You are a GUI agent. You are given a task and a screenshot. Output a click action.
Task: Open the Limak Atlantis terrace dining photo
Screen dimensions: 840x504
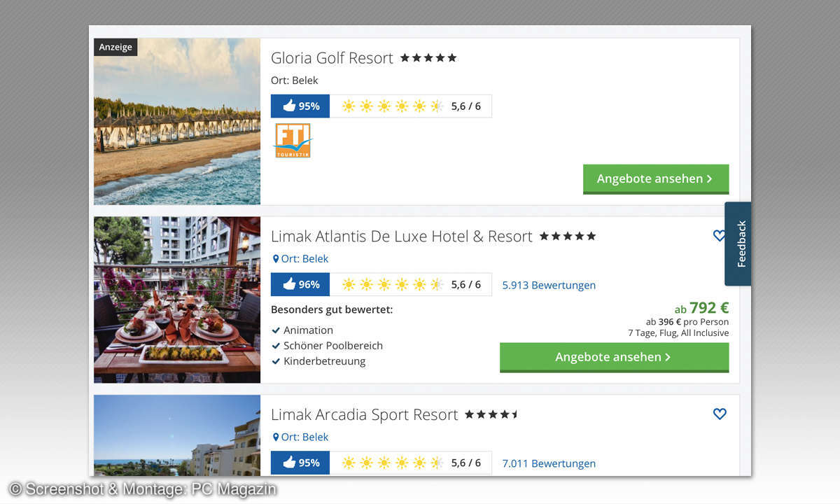click(177, 300)
